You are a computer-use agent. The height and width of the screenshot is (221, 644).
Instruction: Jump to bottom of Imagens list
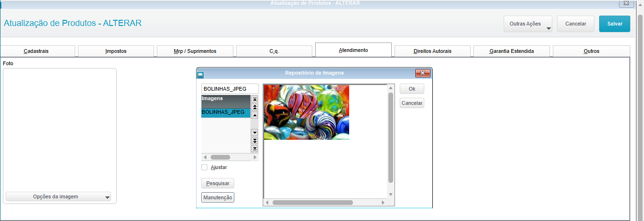coord(254,149)
